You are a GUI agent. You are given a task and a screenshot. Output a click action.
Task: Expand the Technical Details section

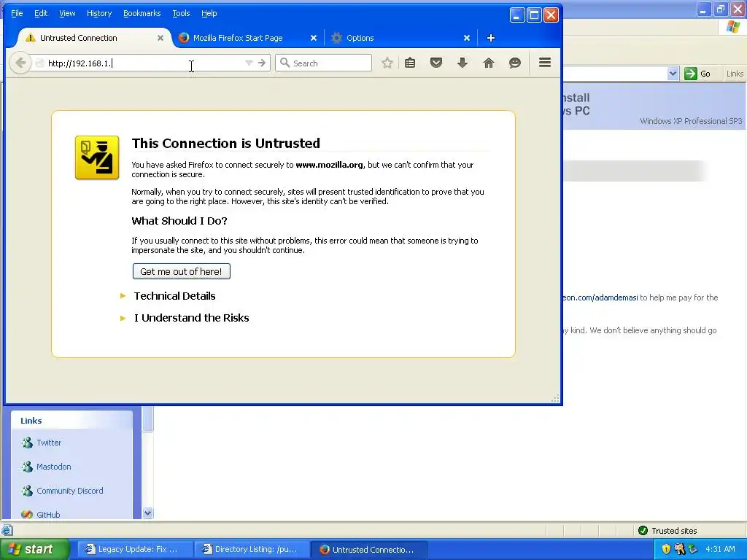174,296
